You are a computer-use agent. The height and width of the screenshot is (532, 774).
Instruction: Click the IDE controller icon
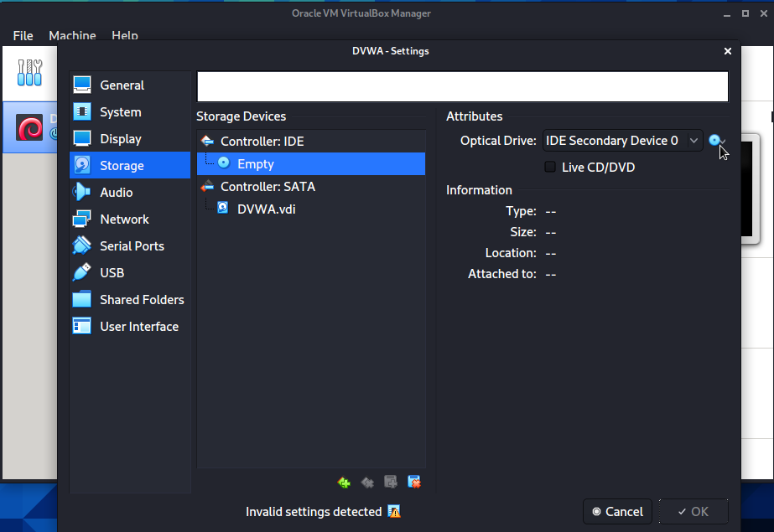pyautogui.click(x=207, y=142)
